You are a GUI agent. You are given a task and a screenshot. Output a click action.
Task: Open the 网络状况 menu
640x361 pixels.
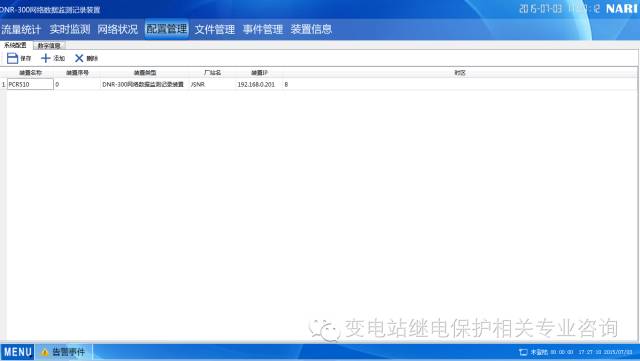118,29
